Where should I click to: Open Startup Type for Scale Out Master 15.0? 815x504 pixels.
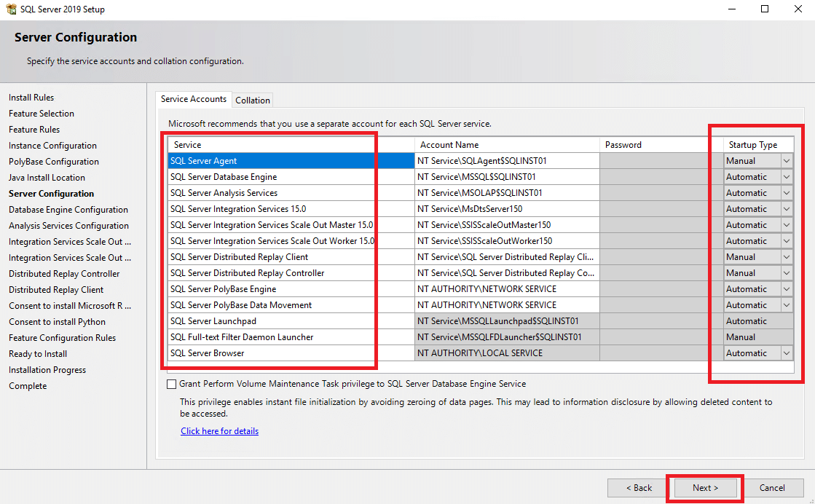pos(787,225)
